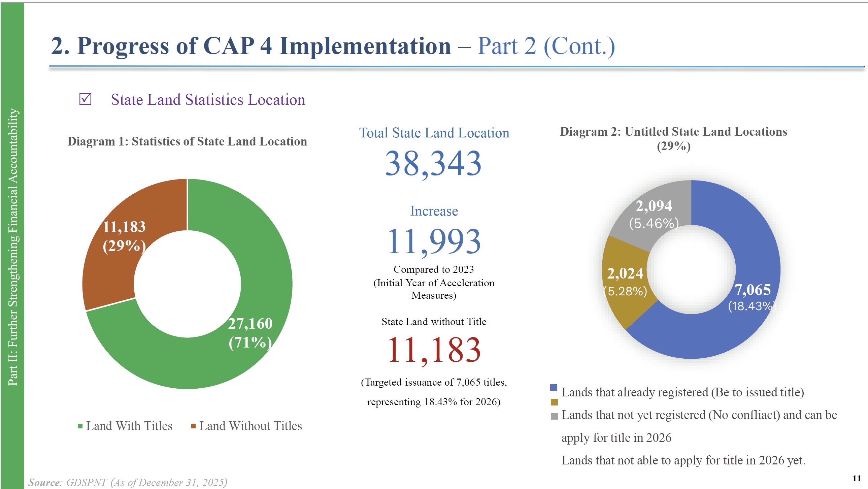Click the Increase figure 11,993
Viewport: 868px width, 489px height.
(434, 241)
